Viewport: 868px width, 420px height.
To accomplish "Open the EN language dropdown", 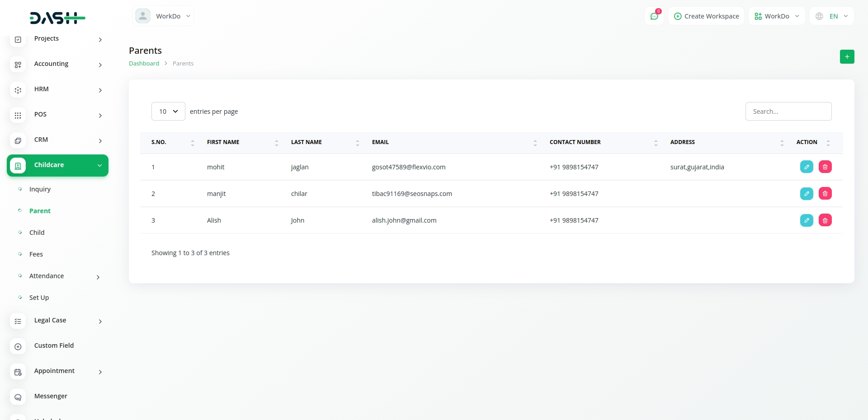I will tap(832, 16).
